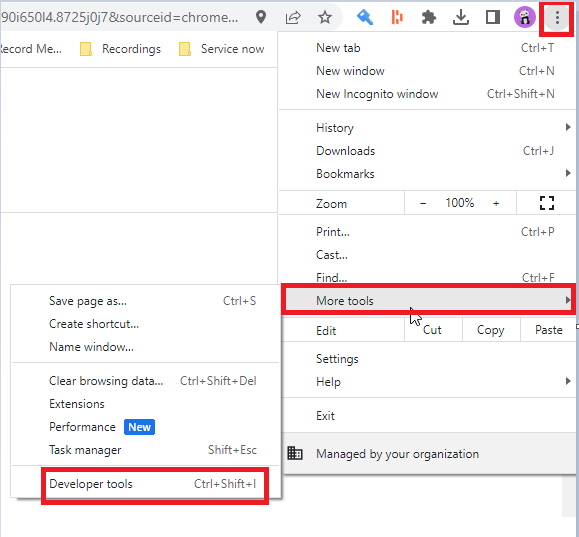Select Name window... in submenu
The height and width of the screenshot is (537, 579).
[x=146, y=347]
